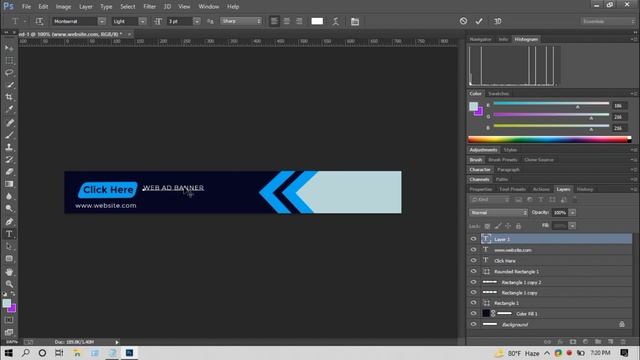Hide the Background layer
Image resolution: width=640 pixels, height=360 pixels.
point(473,324)
